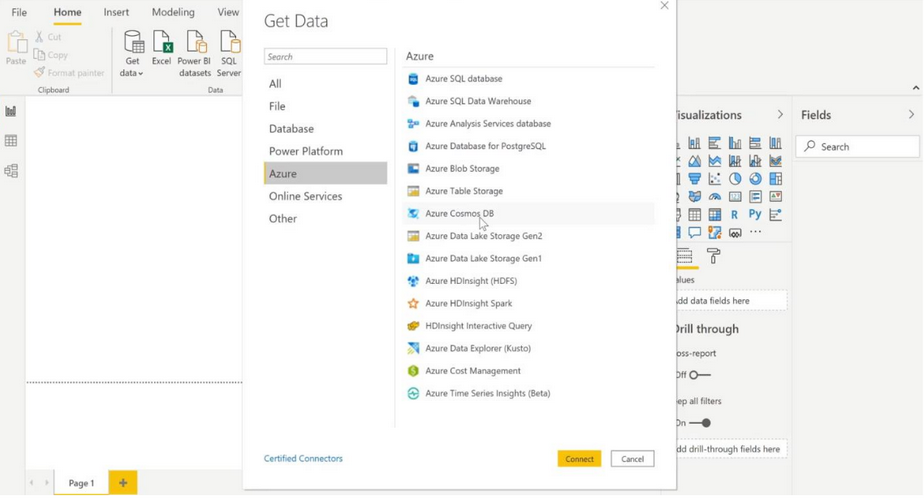The width and height of the screenshot is (924, 498).
Task: Expand the Get data dropdown arrow
Action: click(x=140, y=74)
